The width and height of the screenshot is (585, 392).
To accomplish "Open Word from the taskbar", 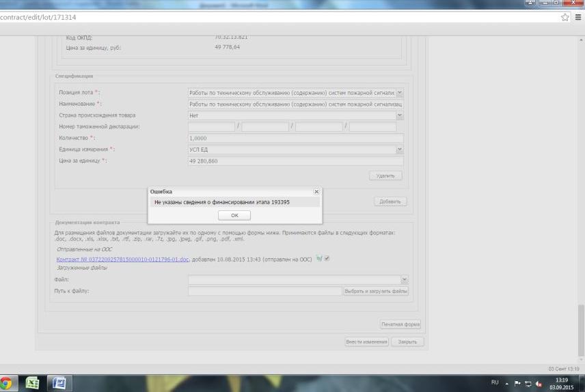I will point(59,383).
